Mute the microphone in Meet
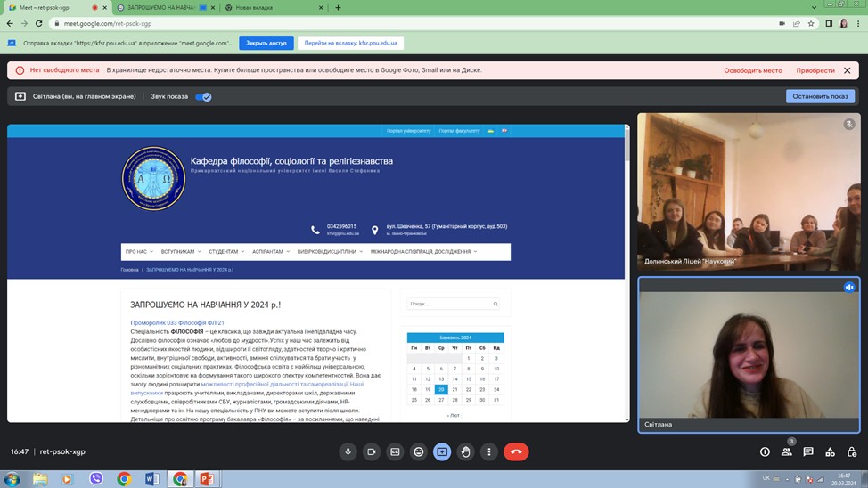 coord(348,451)
